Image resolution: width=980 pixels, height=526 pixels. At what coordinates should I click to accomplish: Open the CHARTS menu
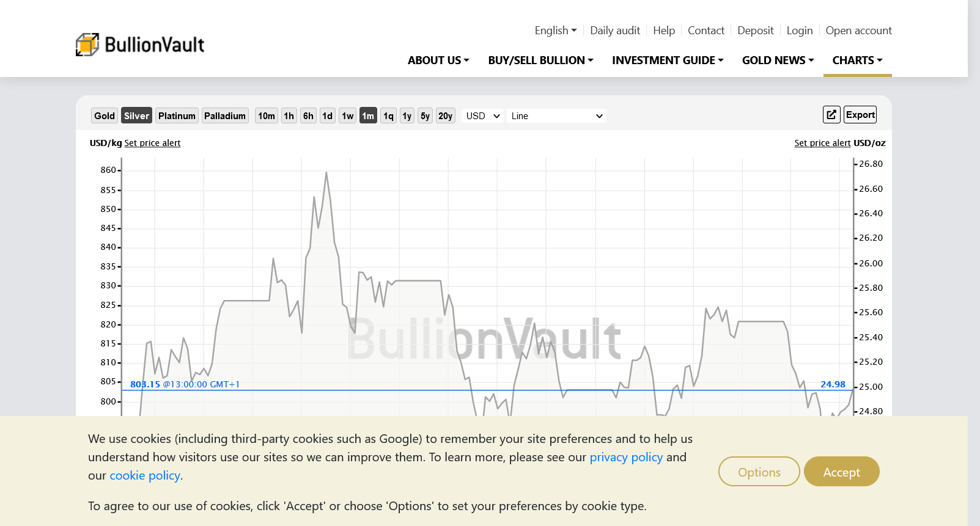(857, 60)
